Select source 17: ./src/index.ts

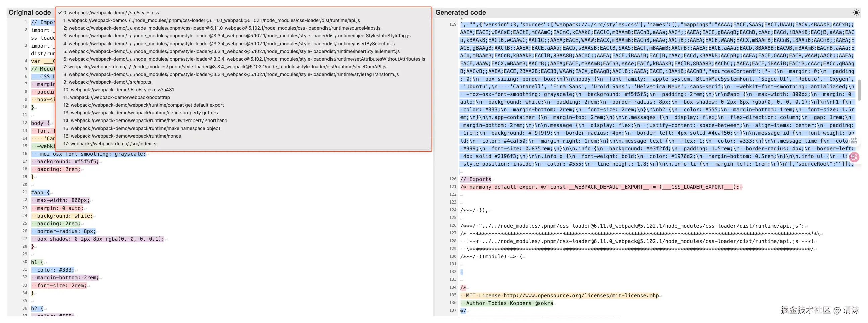tap(243, 144)
